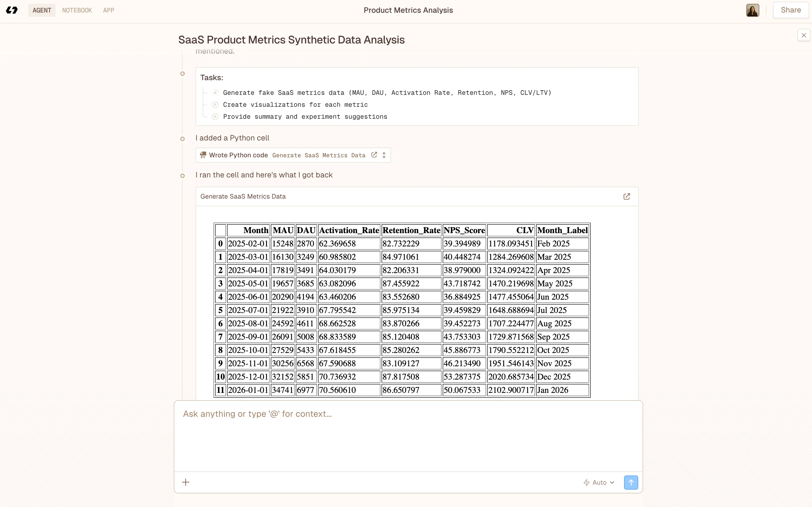The width and height of the screenshot is (812, 507).
Task: Close the analysis panel with the X
Action: pyautogui.click(x=804, y=35)
